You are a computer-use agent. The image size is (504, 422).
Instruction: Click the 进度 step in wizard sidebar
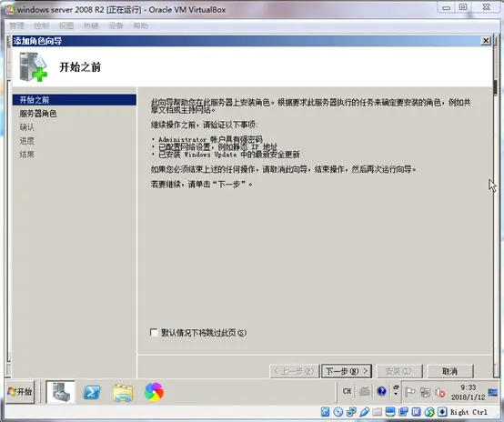coord(26,141)
